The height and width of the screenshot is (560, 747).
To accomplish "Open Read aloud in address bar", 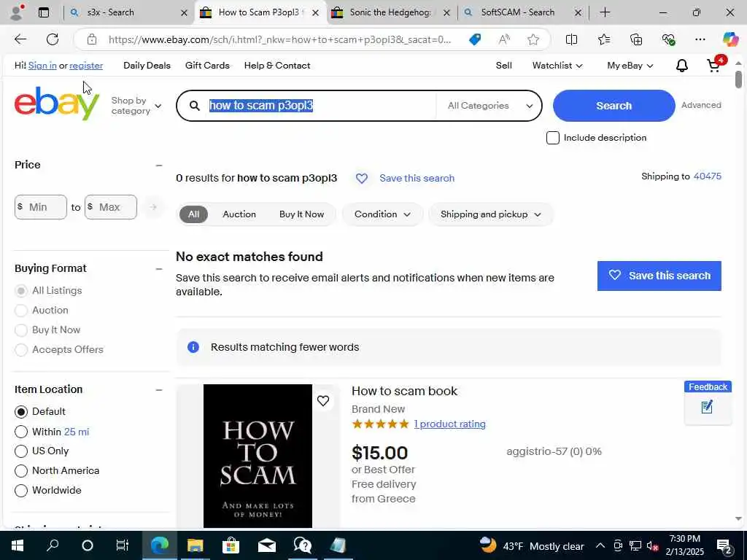I will [x=504, y=39].
